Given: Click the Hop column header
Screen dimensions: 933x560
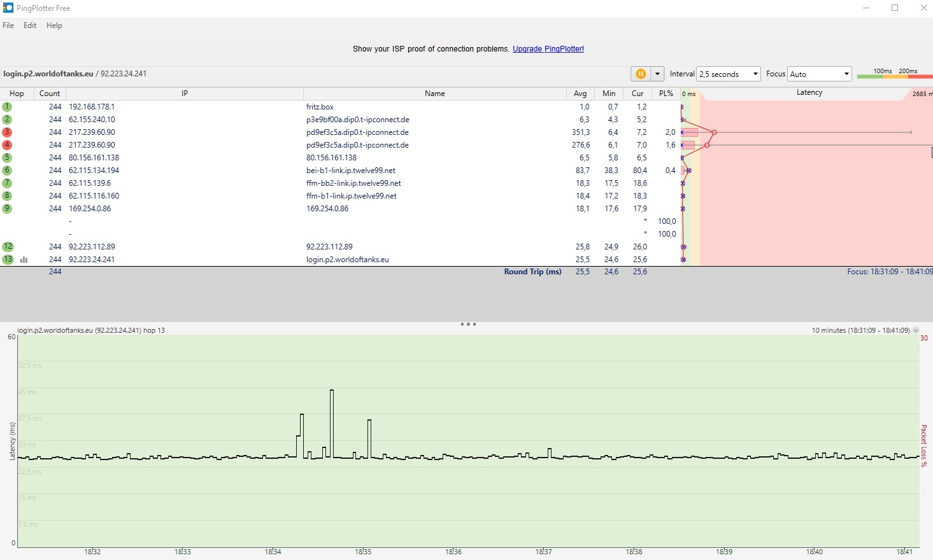Looking at the screenshot, I should point(17,94).
